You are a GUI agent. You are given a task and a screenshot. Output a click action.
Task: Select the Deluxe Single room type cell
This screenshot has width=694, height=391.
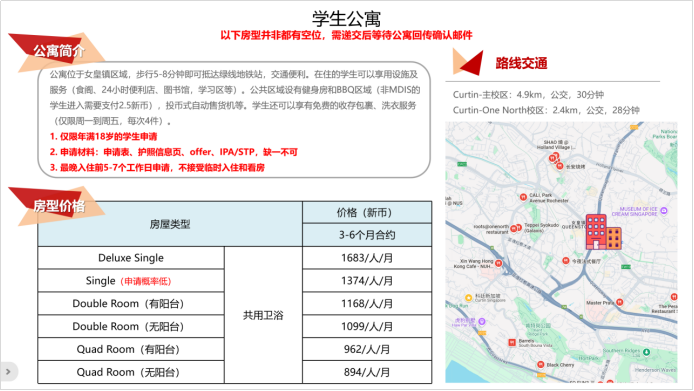[x=131, y=258]
